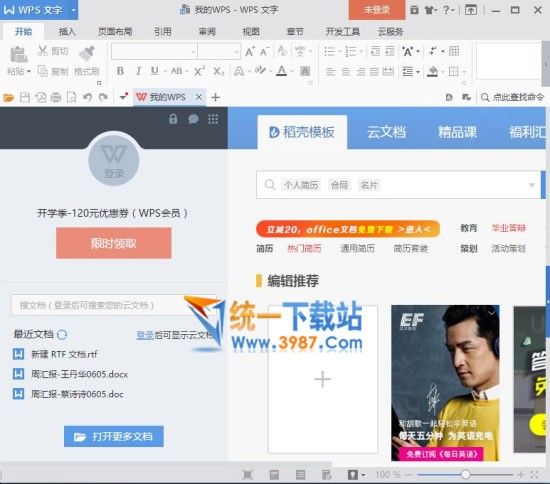The width and height of the screenshot is (550, 484).
Task: Open the 云文档 tab
Action: pos(386,132)
